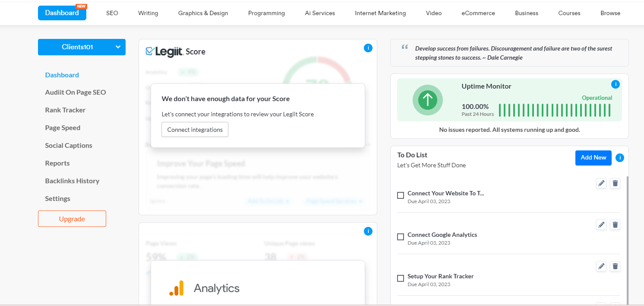Open the Programming menu
The image size is (644, 306).
[x=266, y=13]
